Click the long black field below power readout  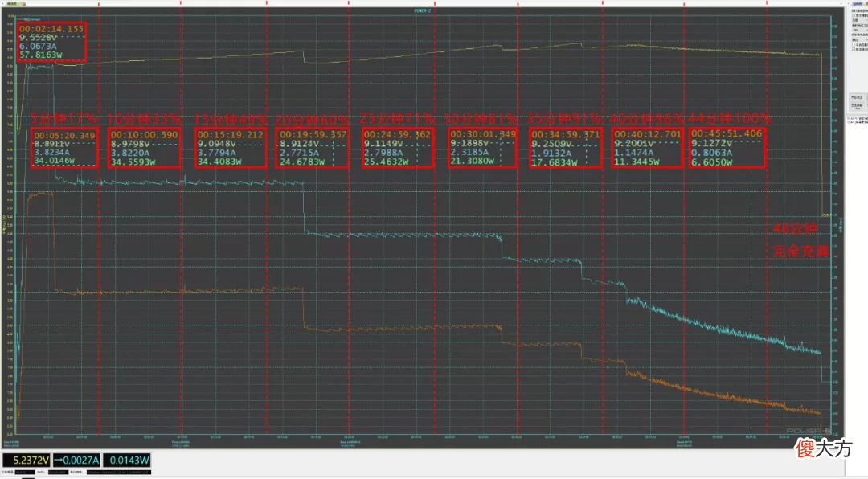[x=119, y=473]
